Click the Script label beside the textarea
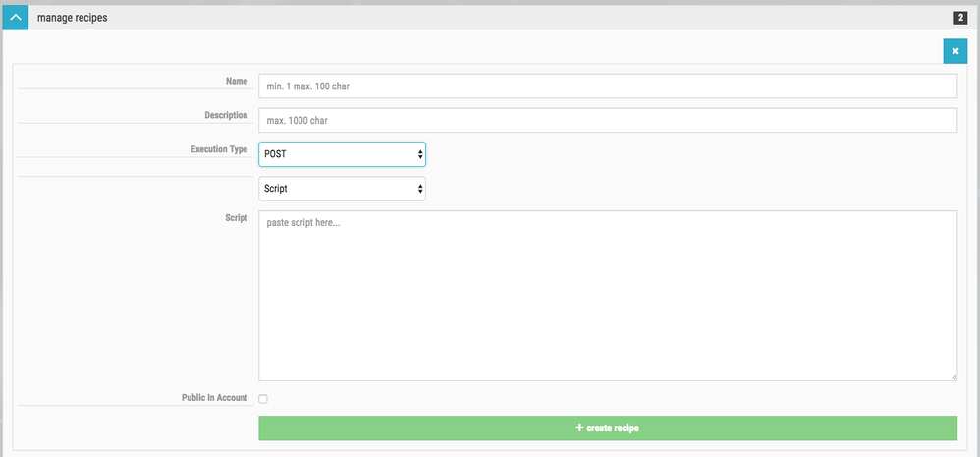 pos(236,217)
